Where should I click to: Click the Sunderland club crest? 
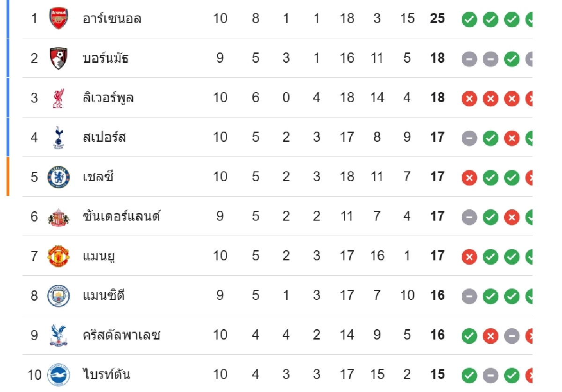59,217
